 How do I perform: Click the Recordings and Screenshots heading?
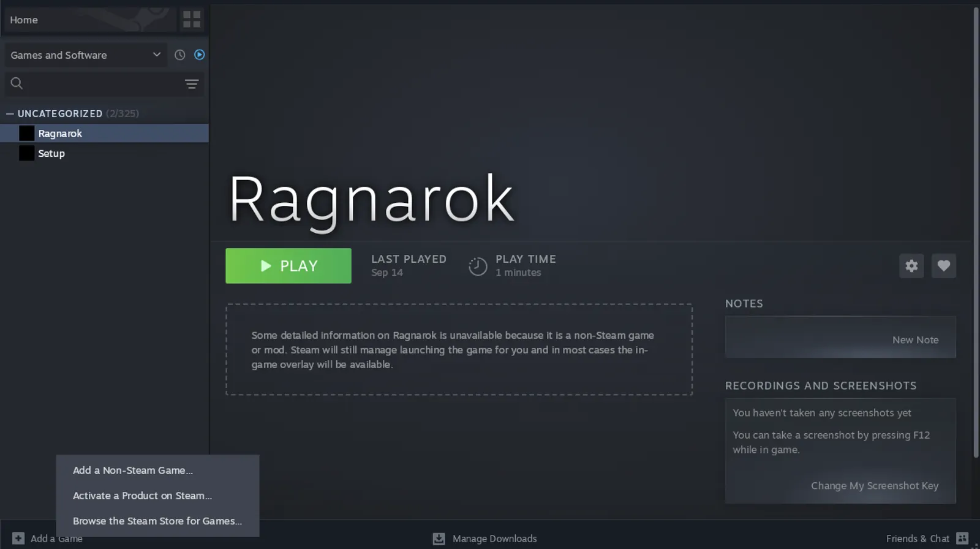coord(821,385)
